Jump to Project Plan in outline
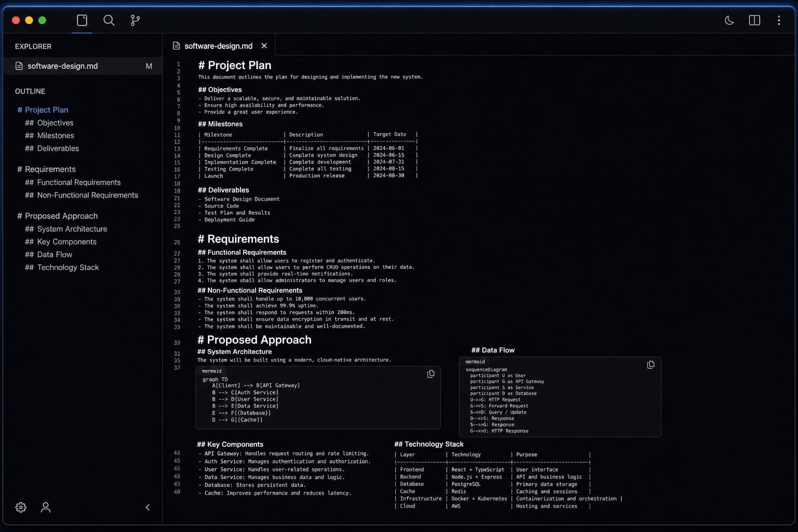Image resolution: width=798 pixels, height=532 pixels. [43, 110]
